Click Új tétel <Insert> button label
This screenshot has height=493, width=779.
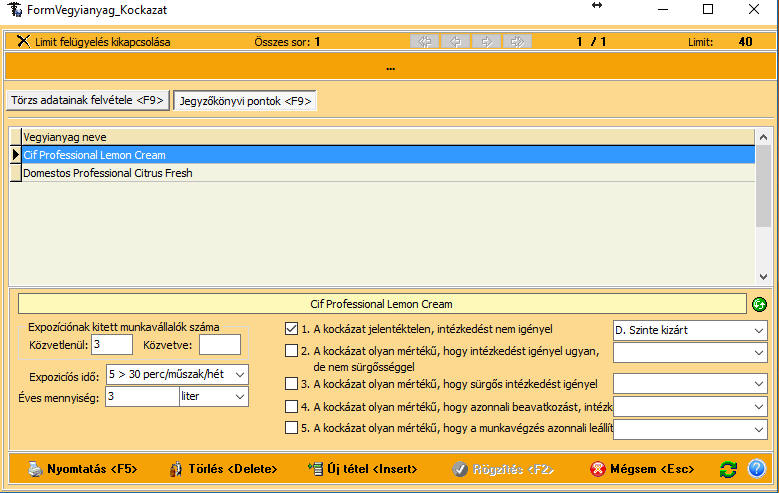tap(372, 469)
